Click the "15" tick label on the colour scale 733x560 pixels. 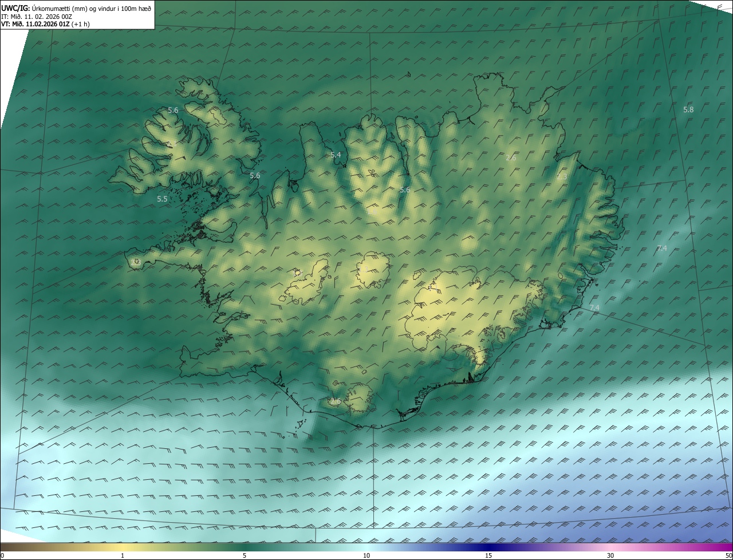[488, 555]
